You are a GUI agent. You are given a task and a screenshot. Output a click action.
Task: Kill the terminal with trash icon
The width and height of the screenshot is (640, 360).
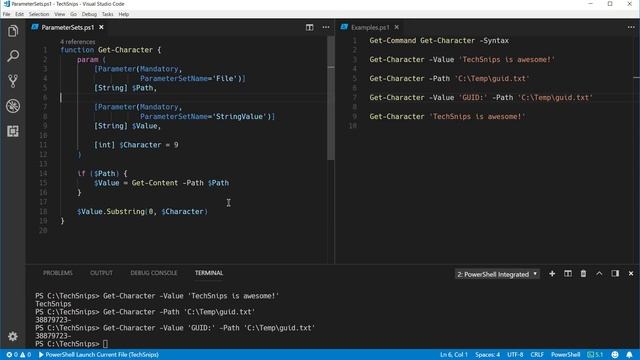[583, 273]
